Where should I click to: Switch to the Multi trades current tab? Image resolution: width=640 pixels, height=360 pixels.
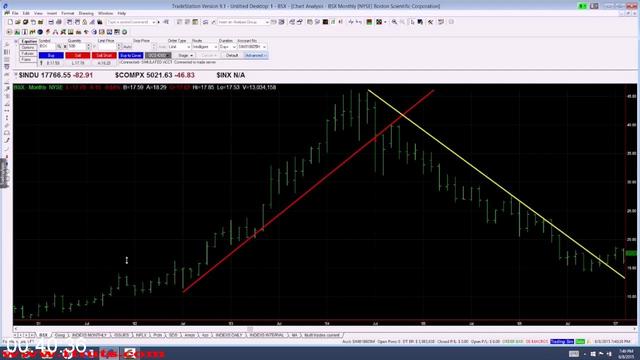[x=322, y=335]
